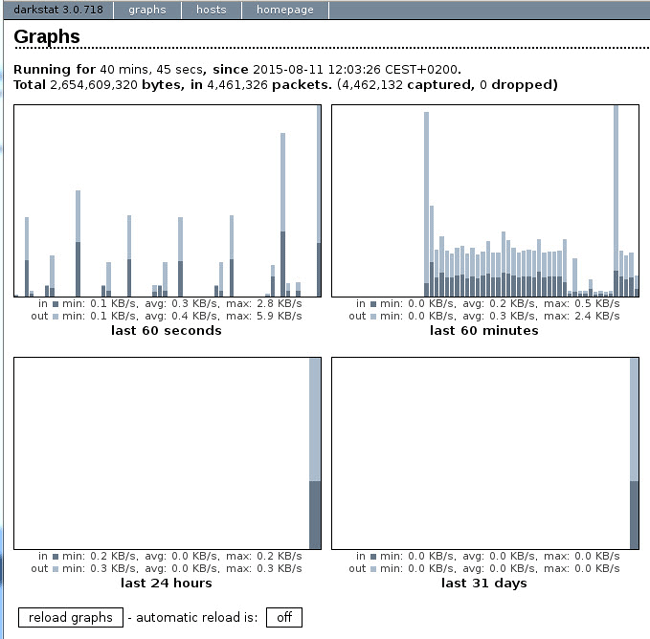Click the 'in' legend swatch under 60 minutes graph
The image size is (650, 639).
tap(374, 303)
